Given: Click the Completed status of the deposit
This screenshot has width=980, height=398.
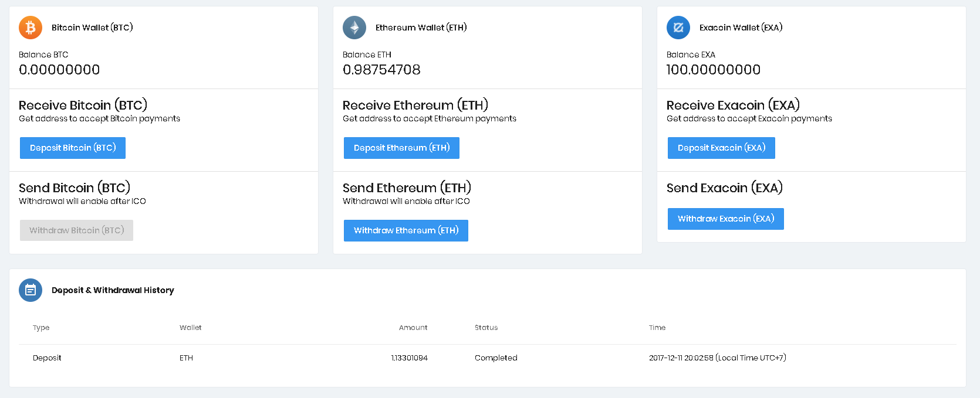Looking at the screenshot, I should pos(496,358).
